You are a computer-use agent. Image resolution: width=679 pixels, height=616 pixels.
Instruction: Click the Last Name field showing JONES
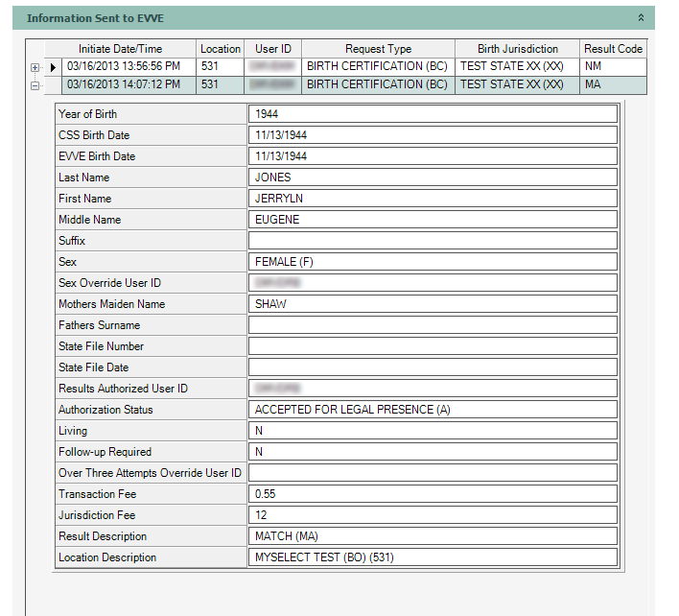(432, 178)
